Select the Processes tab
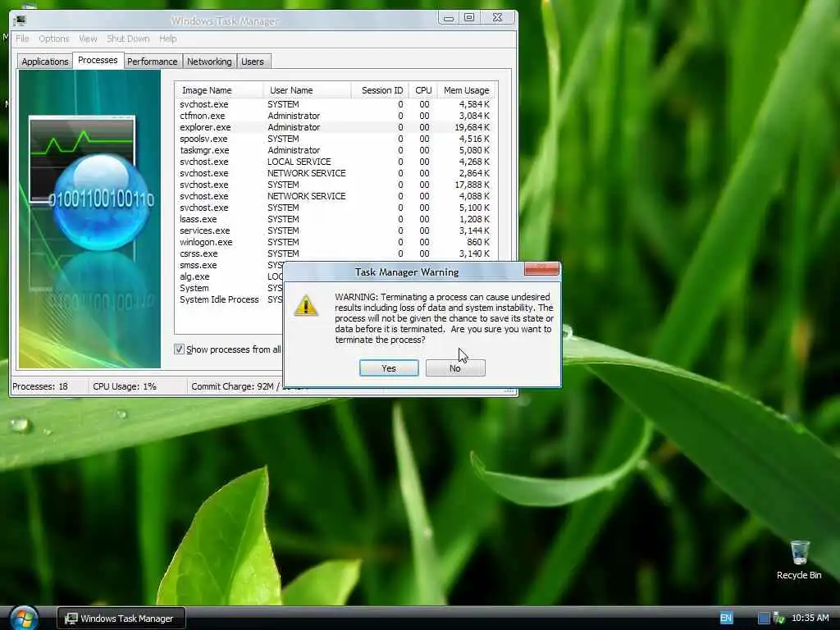840x630 pixels. click(x=98, y=60)
